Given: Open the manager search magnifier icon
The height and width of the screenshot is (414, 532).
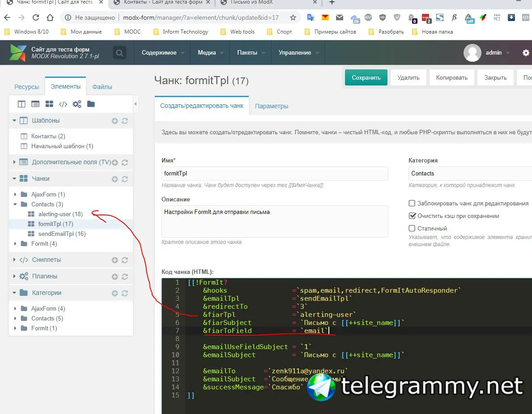Looking at the screenshot, I should [119, 53].
